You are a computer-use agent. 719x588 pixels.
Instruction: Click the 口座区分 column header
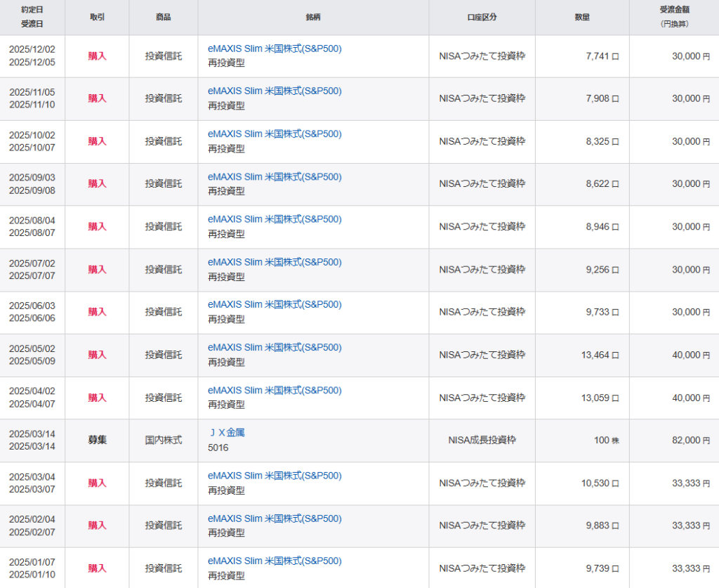(x=482, y=17)
